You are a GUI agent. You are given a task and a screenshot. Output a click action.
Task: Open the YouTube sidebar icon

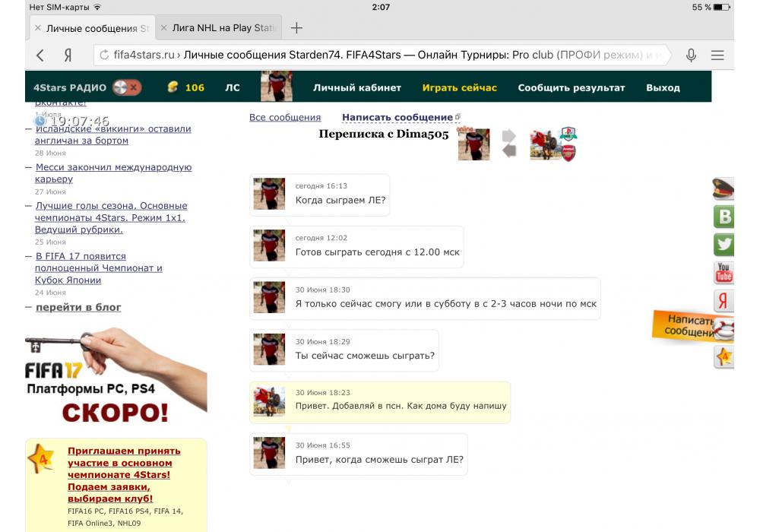pos(724,272)
